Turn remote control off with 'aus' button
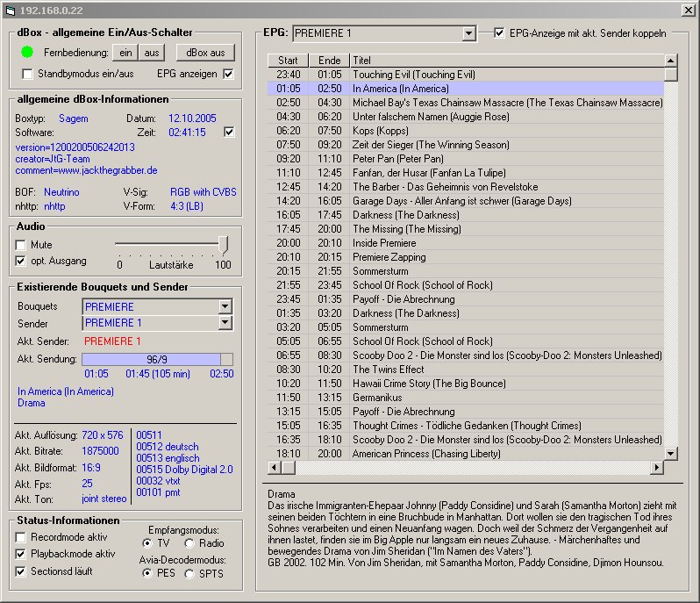The height and width of the screenshot is (603, 700). 152,53
